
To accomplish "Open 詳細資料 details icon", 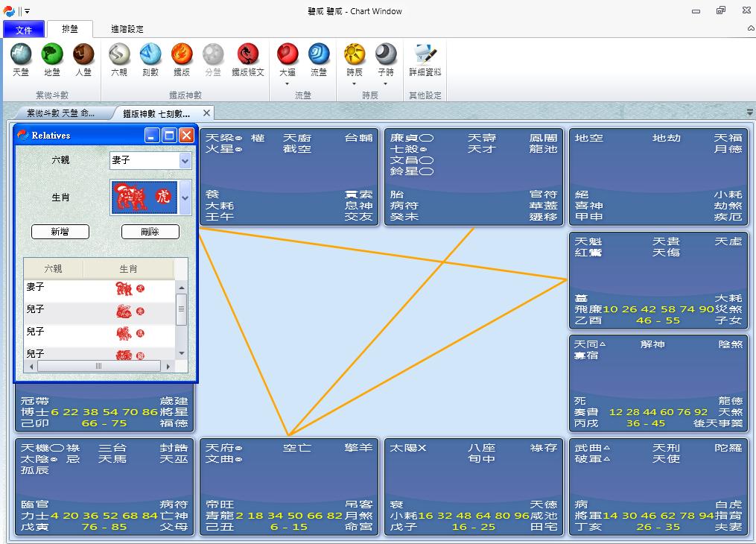I will pyautogui.click(x=425, y=55).
